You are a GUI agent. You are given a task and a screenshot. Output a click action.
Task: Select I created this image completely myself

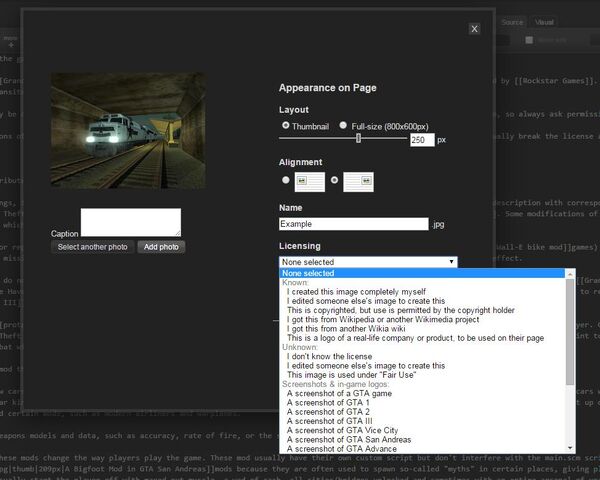(x=356, y=292)
